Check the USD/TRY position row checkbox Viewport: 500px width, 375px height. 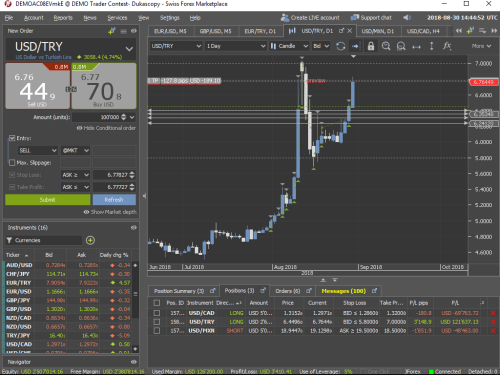point(157,322)
